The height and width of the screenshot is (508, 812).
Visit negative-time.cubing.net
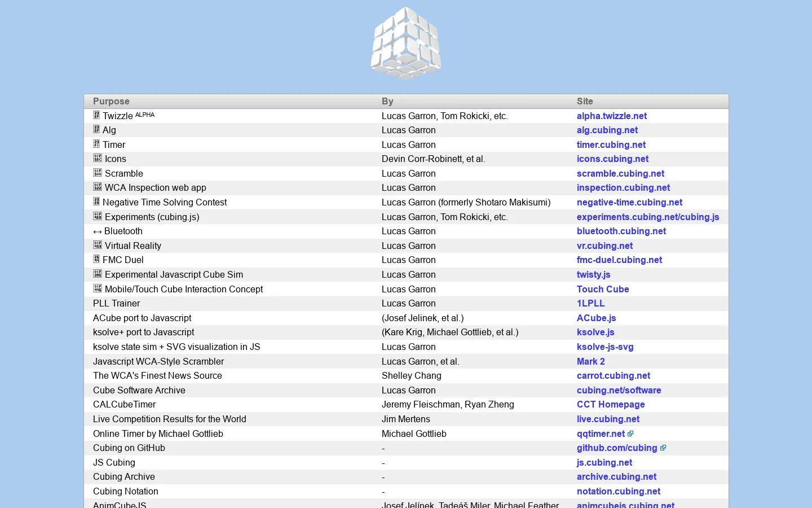point(629,202)
